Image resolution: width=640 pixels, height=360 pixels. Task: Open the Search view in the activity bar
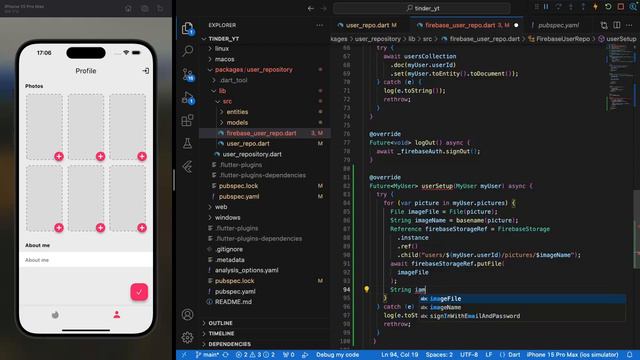tap(187, 51)
